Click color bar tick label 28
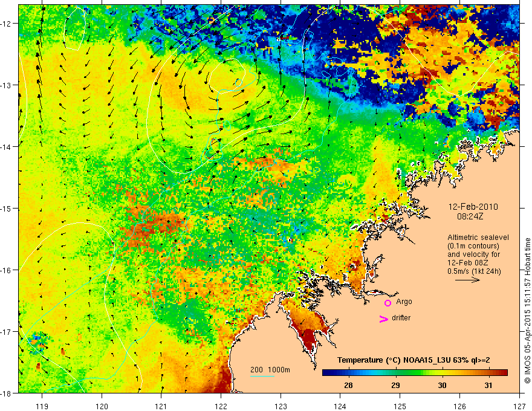 [x=348, y=385]
